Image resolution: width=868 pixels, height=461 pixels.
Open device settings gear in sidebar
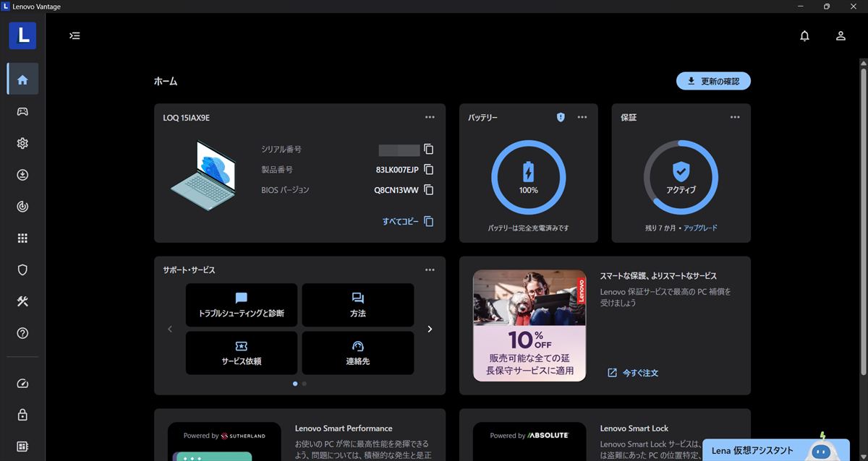(22, 143)
